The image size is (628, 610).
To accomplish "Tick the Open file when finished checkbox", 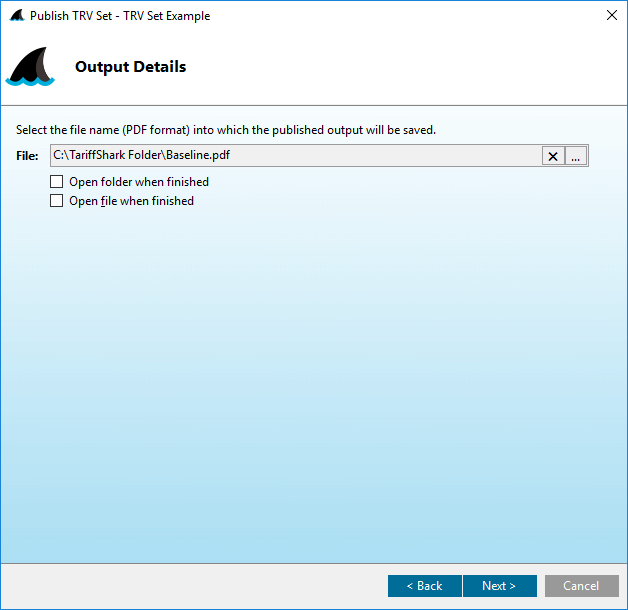I will 57,201.
